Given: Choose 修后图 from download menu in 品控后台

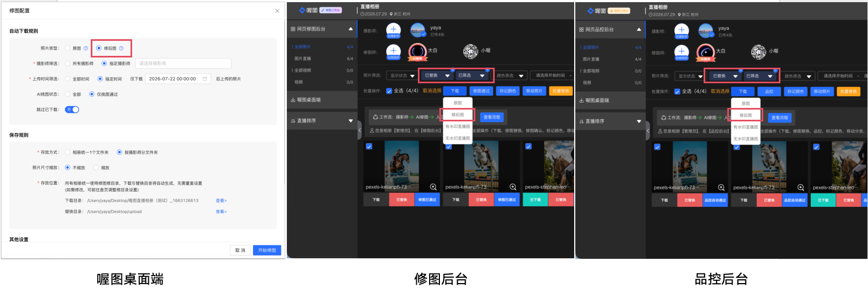Looking at the screenshot, I should click(x=746, y=115).
